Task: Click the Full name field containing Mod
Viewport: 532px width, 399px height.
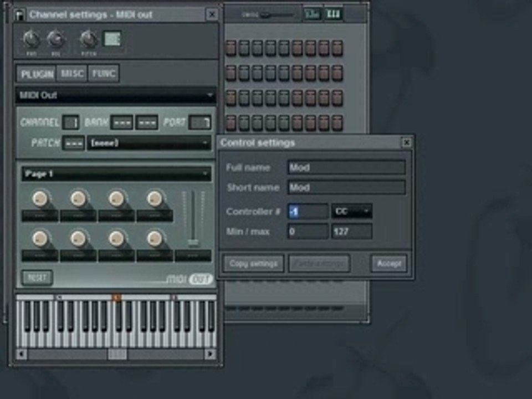Action: [x=346, y=167]
